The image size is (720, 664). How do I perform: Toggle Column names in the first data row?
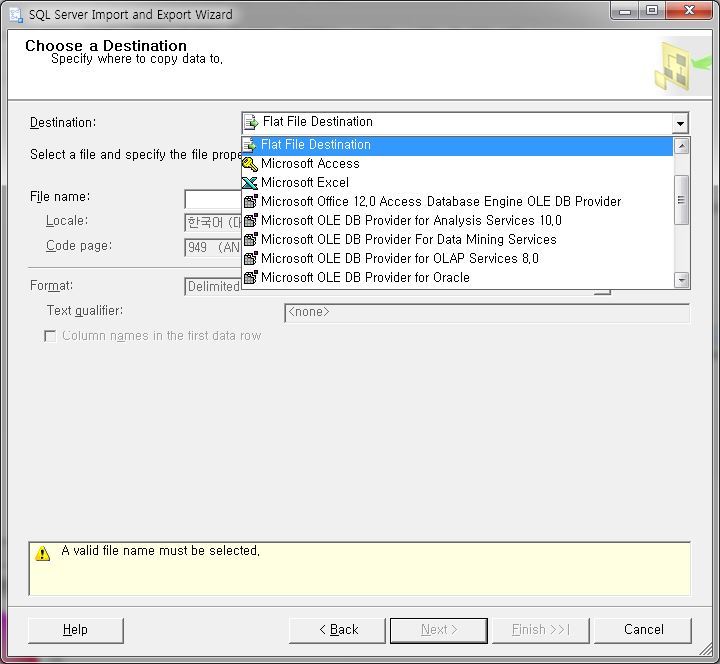coord(50,336)
